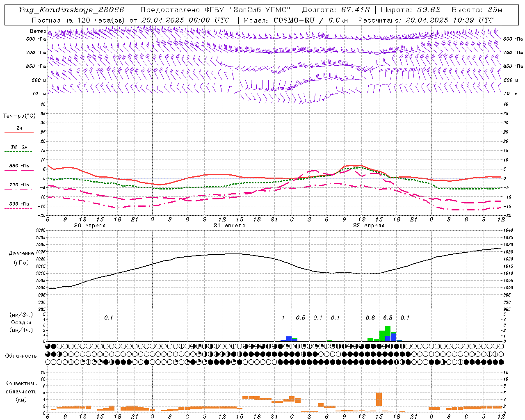
Task: Click the Конвективн. convective cloud label
Action: click(x=21, y=383)
